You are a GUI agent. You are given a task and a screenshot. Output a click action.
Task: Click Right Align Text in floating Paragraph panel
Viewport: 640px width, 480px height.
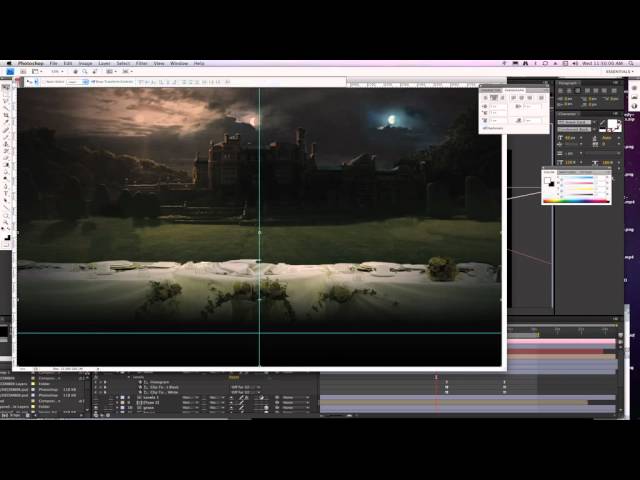pos(502,98)
